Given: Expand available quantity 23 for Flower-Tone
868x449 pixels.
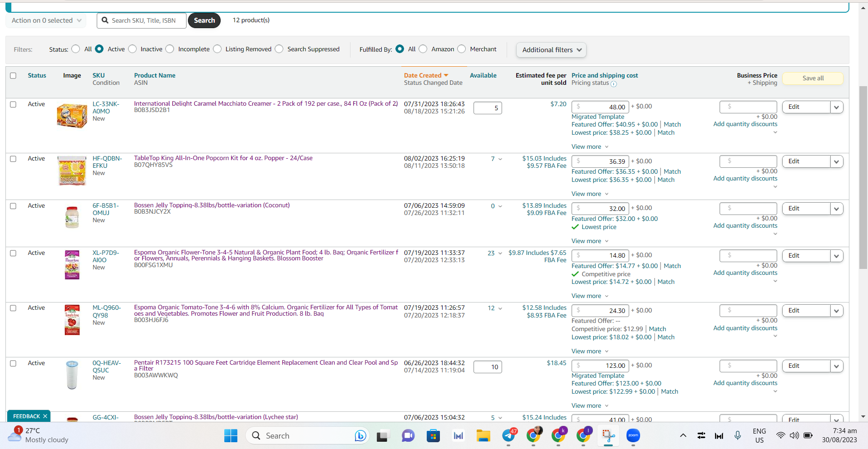Looking at the screenshot, I should 500,254.
